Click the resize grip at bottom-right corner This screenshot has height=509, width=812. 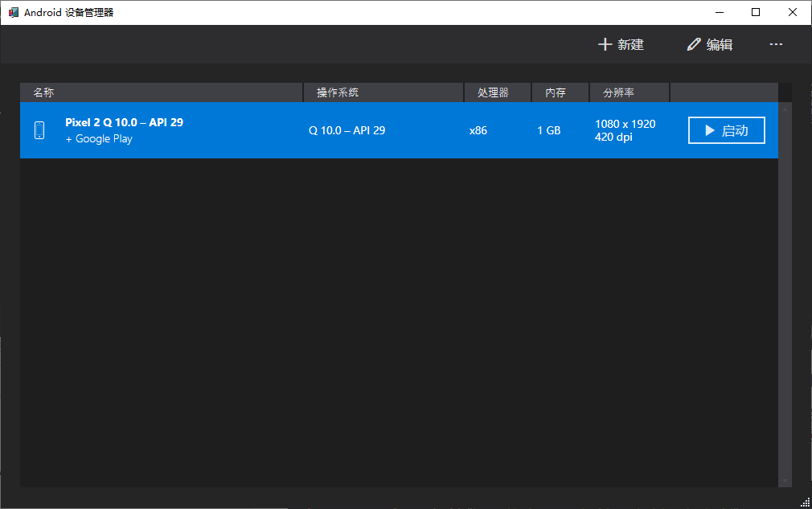tap(806, 503)
